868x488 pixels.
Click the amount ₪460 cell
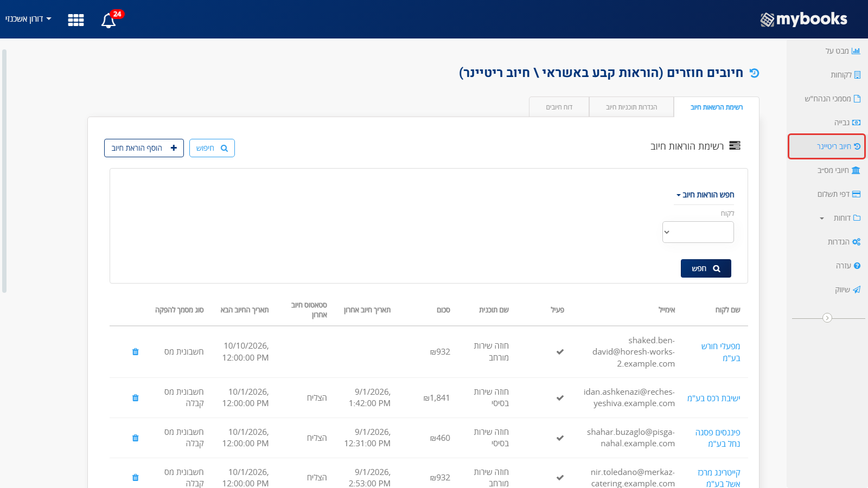440,438
